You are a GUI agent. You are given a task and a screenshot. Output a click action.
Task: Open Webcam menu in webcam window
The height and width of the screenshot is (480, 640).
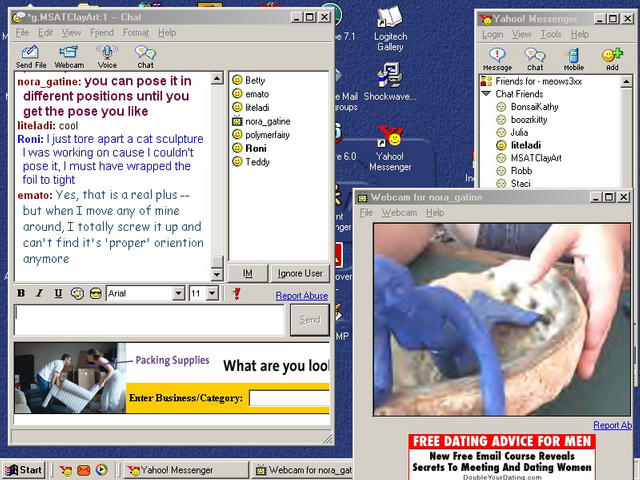click(399, 213)
